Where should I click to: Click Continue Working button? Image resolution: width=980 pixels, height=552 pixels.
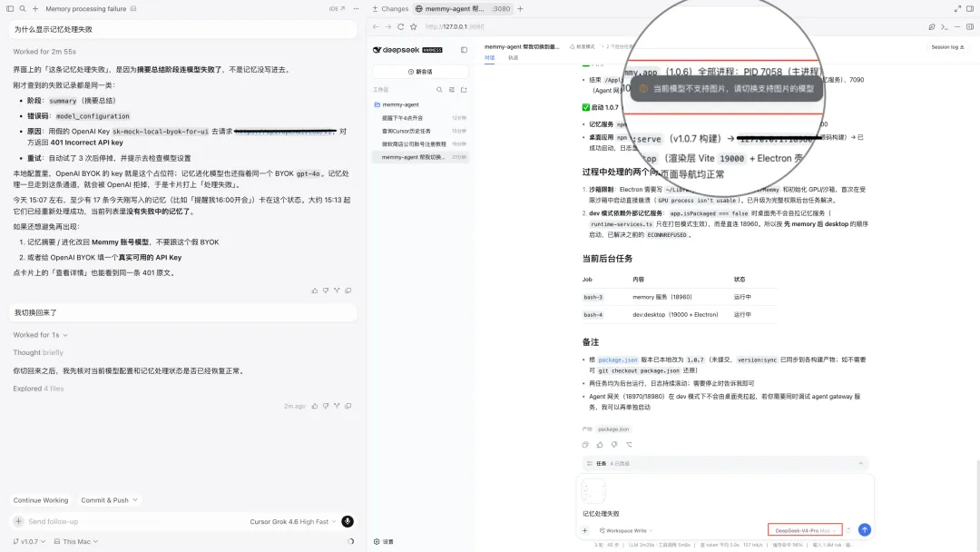point(41,500)
